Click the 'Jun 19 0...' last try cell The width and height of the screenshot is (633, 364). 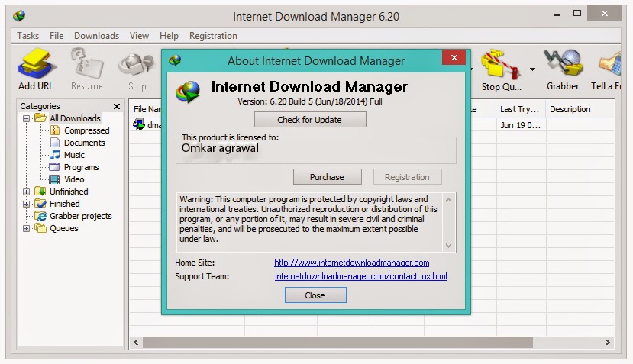[520, 125]
